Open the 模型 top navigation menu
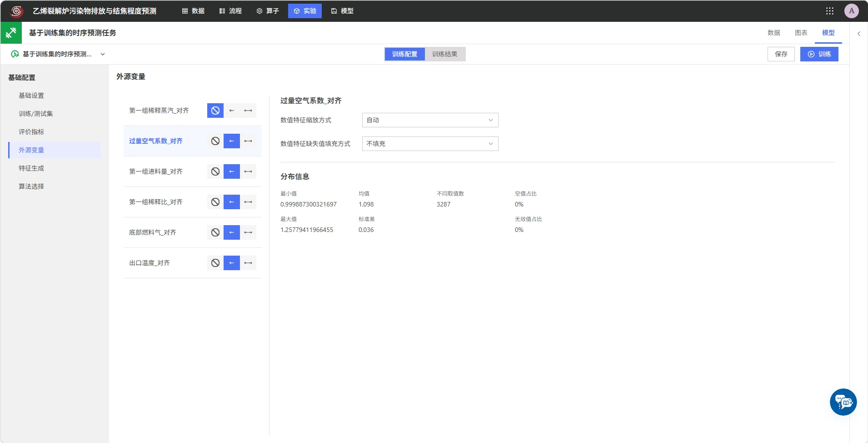 [342, 11]
